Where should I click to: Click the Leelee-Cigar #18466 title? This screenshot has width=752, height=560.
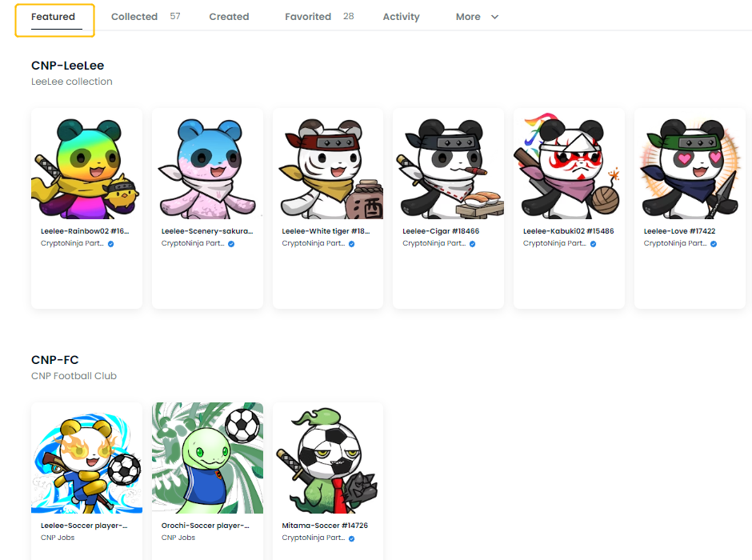pos(441,231)
